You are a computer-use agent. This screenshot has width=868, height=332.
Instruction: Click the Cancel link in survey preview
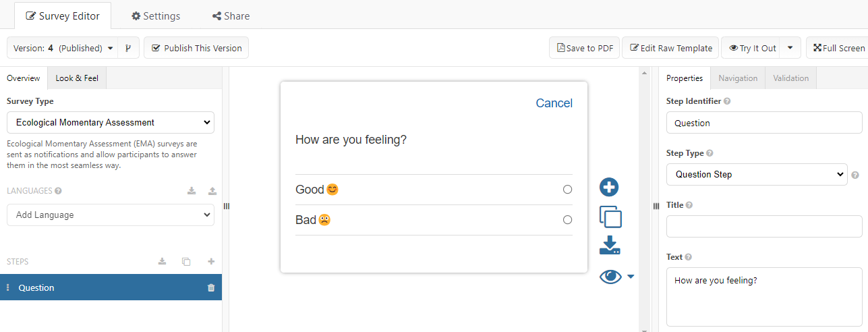point(554,103)
